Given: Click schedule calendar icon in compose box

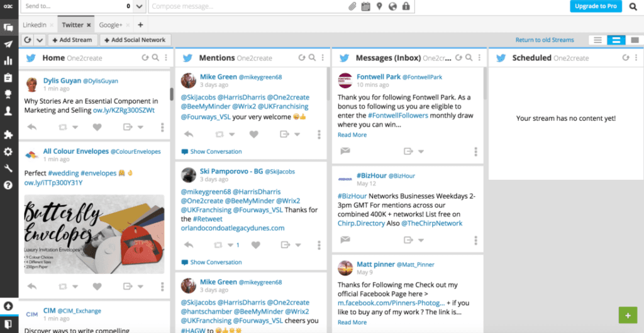Looking at the screenshot, I should (x=365, y=6).
